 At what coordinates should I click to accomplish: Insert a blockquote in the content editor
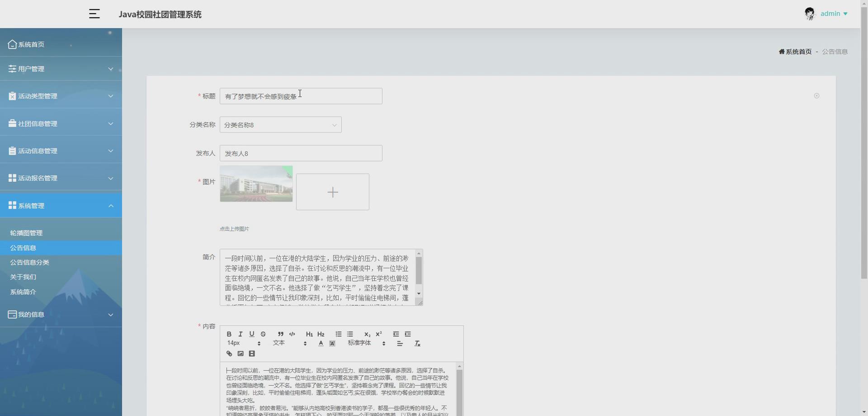[281, 334]
